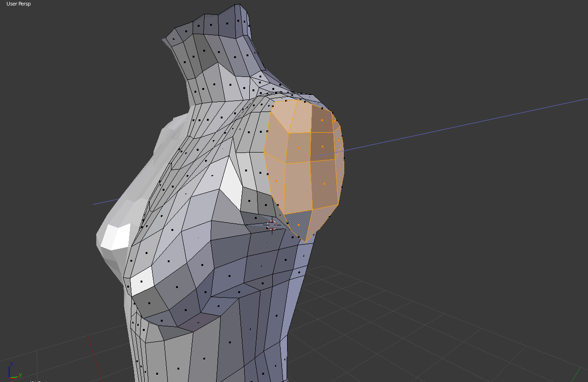
Task: Select the stippled face below the orange selection
Action: 298,224
